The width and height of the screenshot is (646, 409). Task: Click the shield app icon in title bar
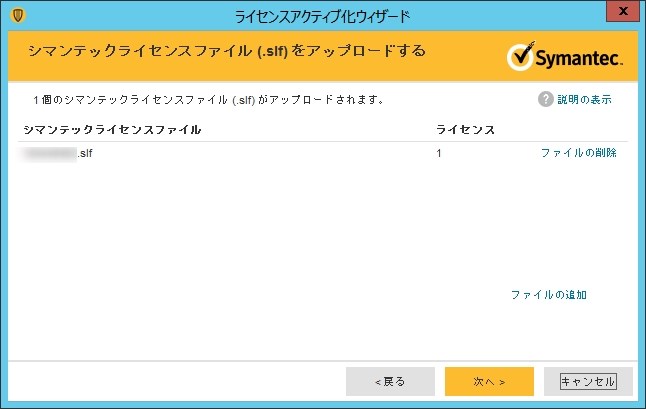[x=18, y=16]
